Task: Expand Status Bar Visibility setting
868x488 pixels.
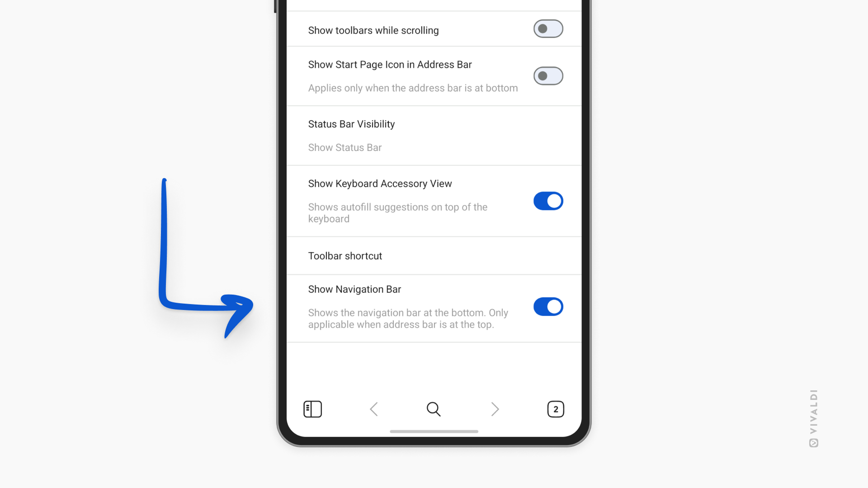Action: [x=434, y=135]
